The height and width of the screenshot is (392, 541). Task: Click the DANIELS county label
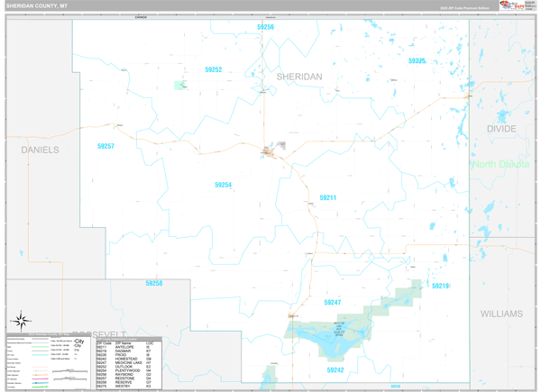[40, 149]
